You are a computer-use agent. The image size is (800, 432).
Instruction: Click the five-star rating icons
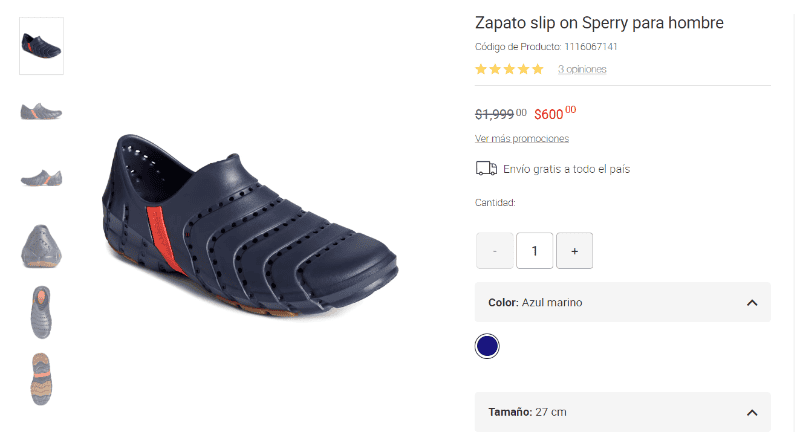click(x=509, y=69)
